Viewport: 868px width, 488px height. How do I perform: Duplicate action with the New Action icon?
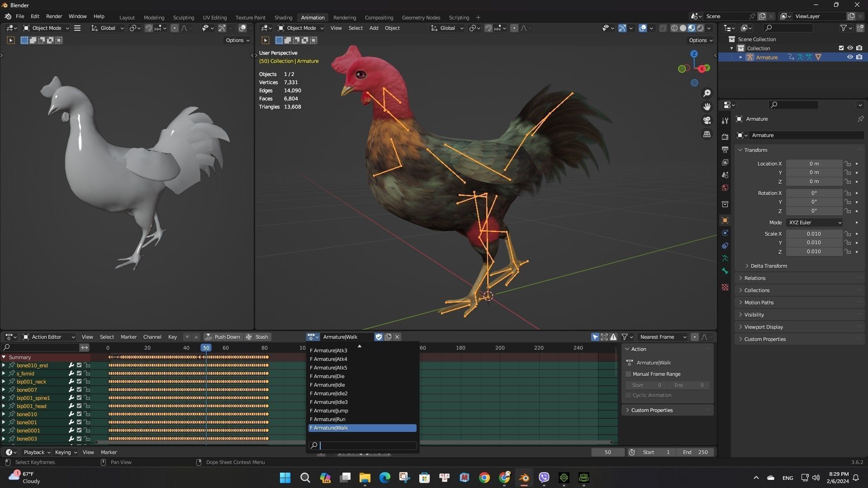(x=388, y=337)
